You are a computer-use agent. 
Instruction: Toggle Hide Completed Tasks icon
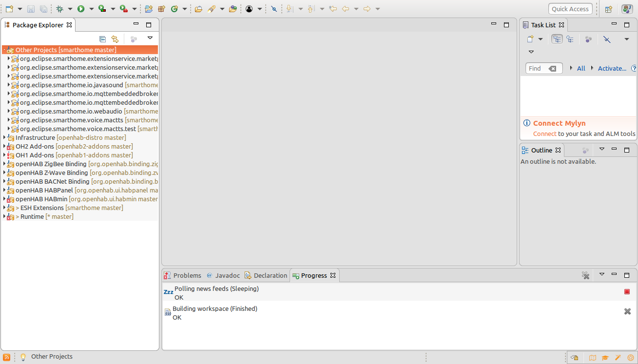607,39
